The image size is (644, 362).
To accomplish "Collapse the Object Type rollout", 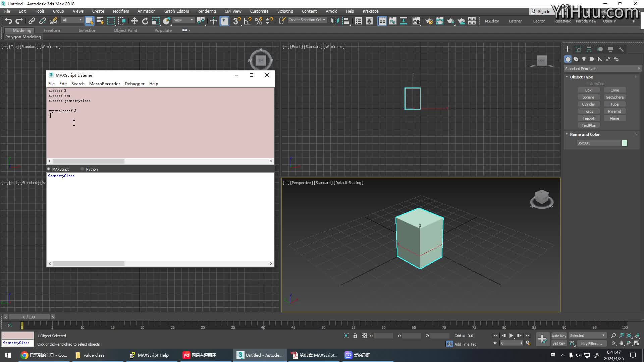I will (x=581, y=77).
